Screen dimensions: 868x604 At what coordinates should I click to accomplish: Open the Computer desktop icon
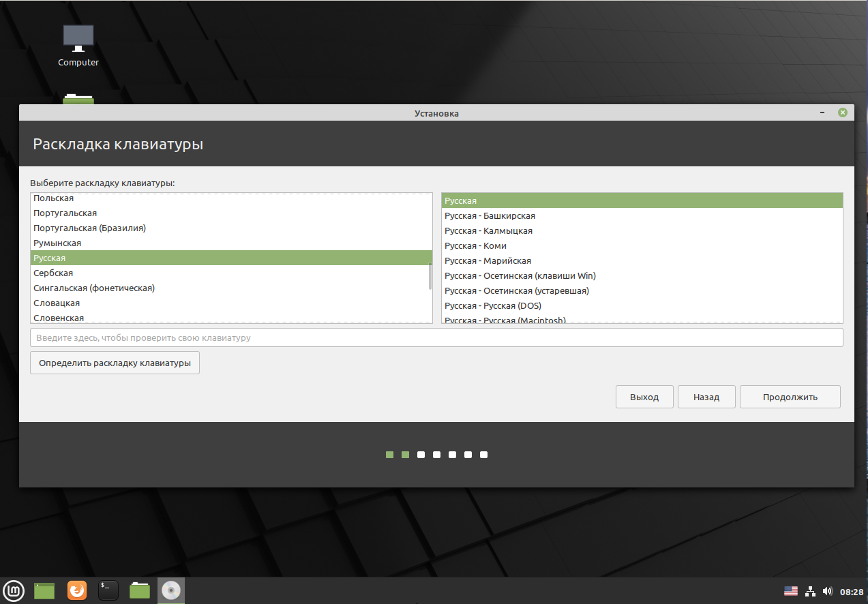(x=78, y=46)
